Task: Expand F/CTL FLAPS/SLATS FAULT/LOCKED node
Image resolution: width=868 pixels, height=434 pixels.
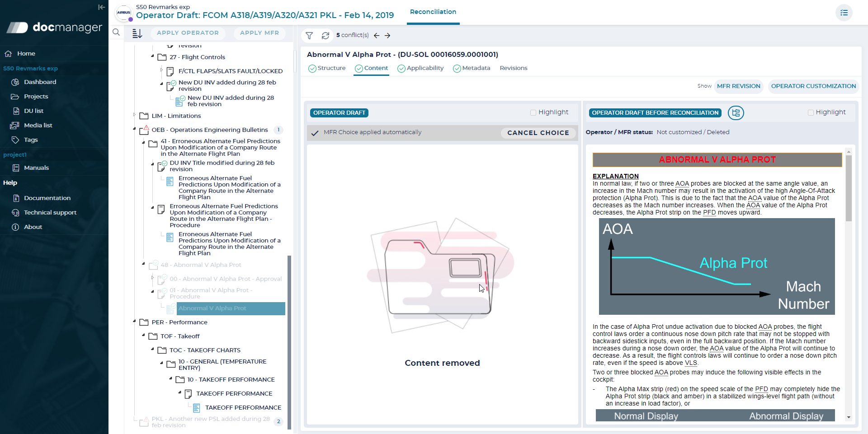Action: (161, 70)
